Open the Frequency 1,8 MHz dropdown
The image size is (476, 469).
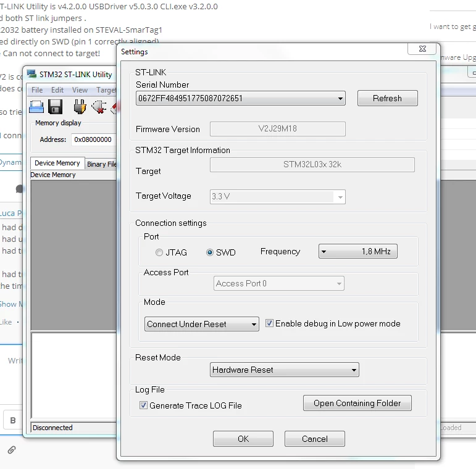click(x=357, y=251)
